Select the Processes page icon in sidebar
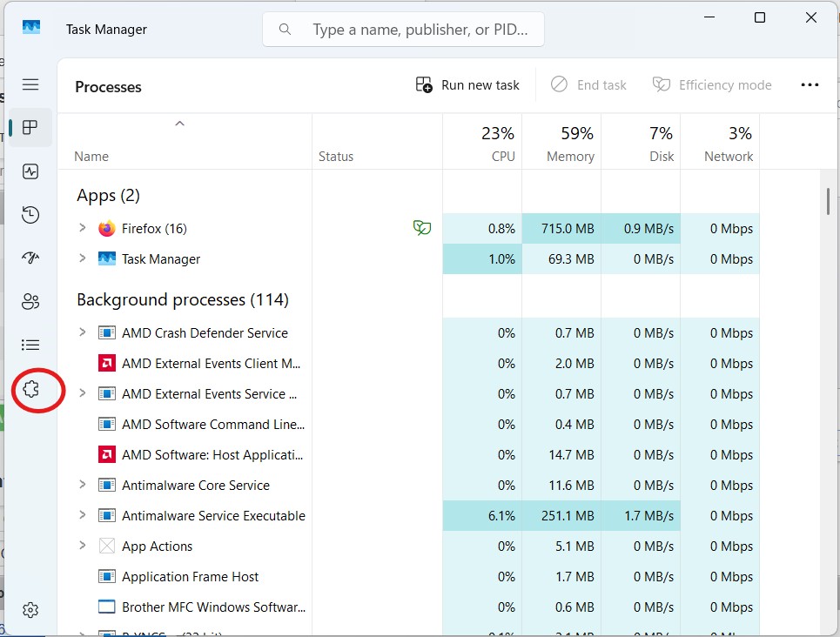 click(30, 128)
